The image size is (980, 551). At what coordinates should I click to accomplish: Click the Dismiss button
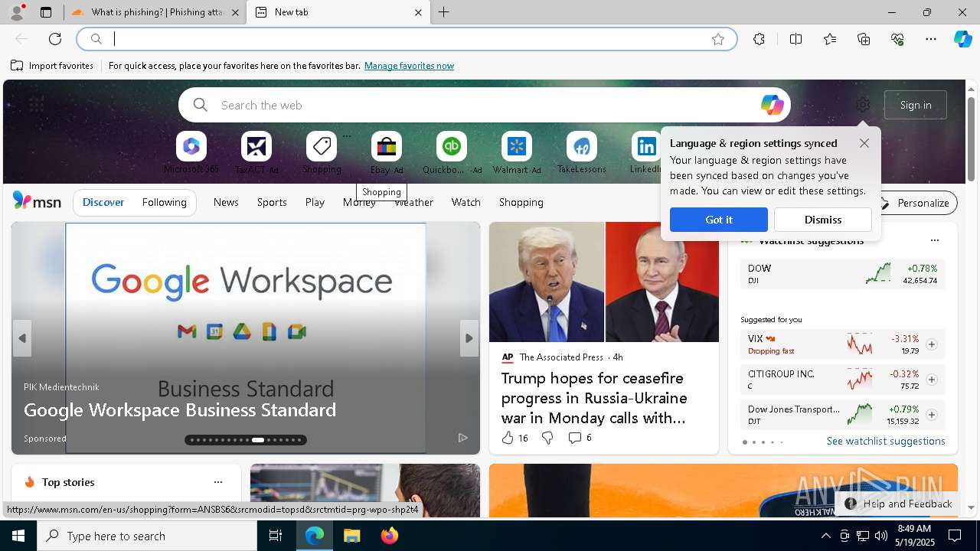pyautogui.click(x=823, y=220)
